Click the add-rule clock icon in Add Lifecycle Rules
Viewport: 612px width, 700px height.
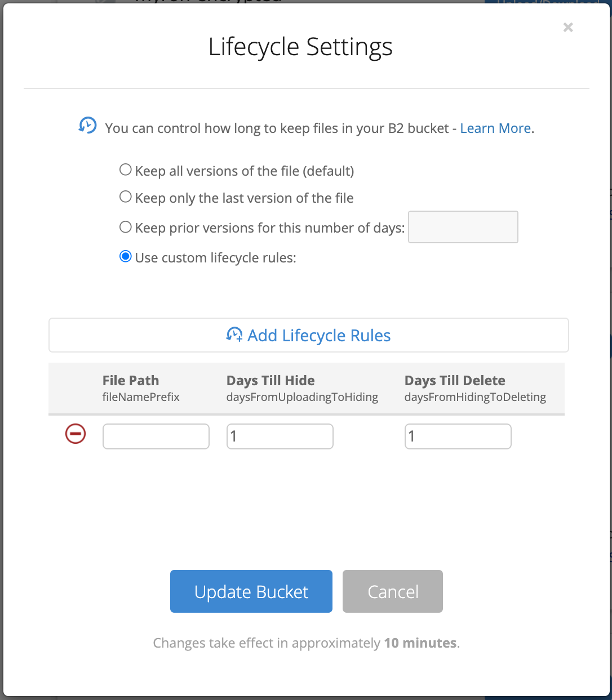coord(234,335)
